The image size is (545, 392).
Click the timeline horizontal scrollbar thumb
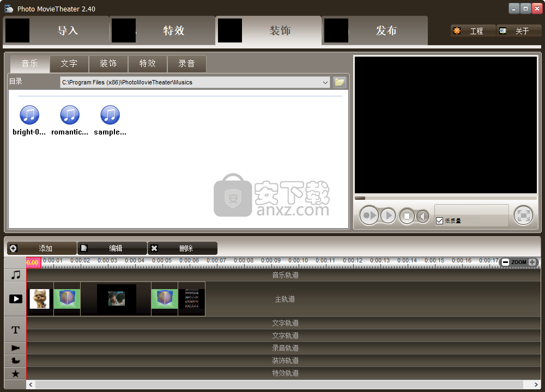coord(280,385)
